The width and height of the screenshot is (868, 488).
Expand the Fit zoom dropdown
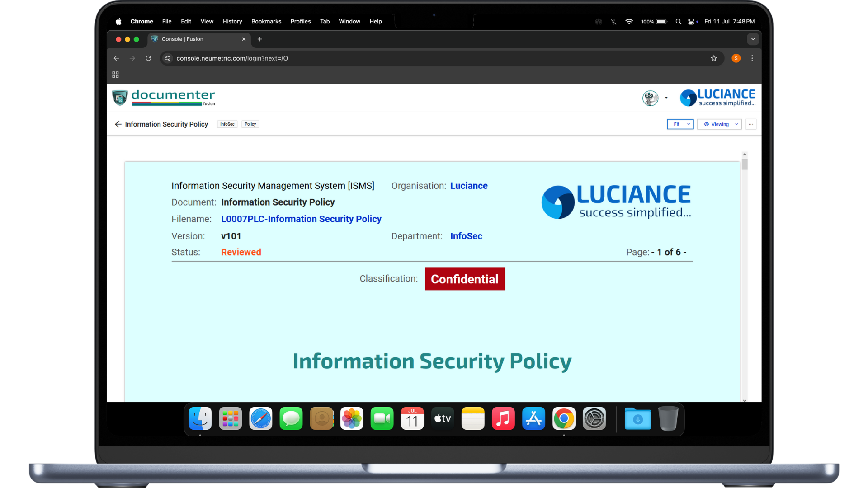[x=680, y=124]
